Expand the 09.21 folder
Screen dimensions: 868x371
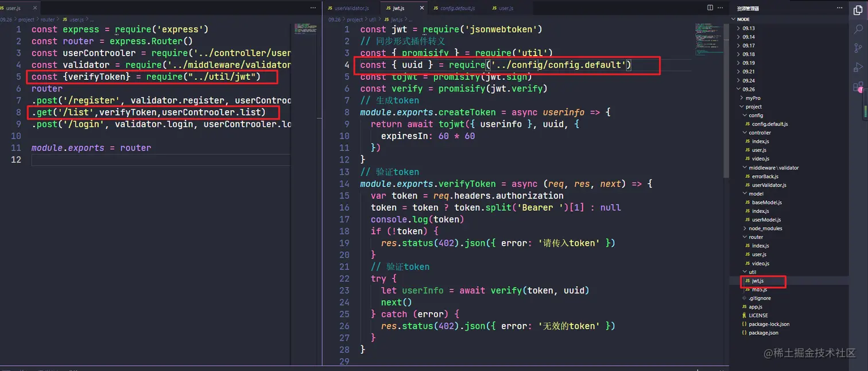pos(748,72)
